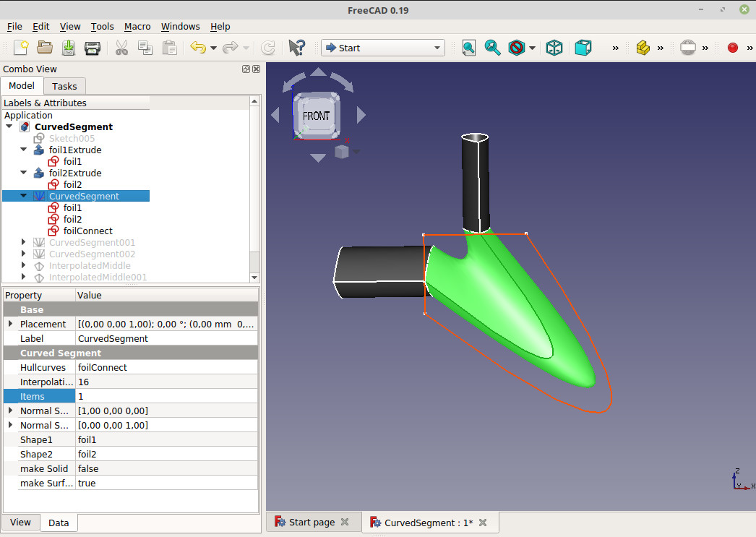Open the View menu
This screenshot has height=537, width=756.
(70, 27)
